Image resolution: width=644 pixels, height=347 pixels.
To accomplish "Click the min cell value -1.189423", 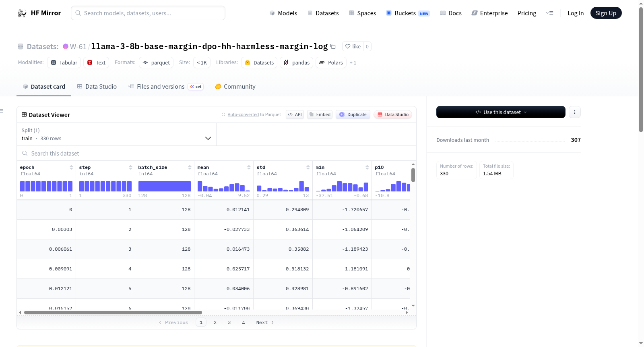I will click(355, 249).
